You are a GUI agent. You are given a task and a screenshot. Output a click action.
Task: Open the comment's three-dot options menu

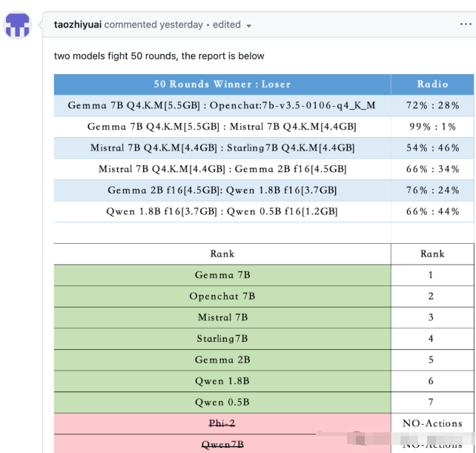pos(466,24)
